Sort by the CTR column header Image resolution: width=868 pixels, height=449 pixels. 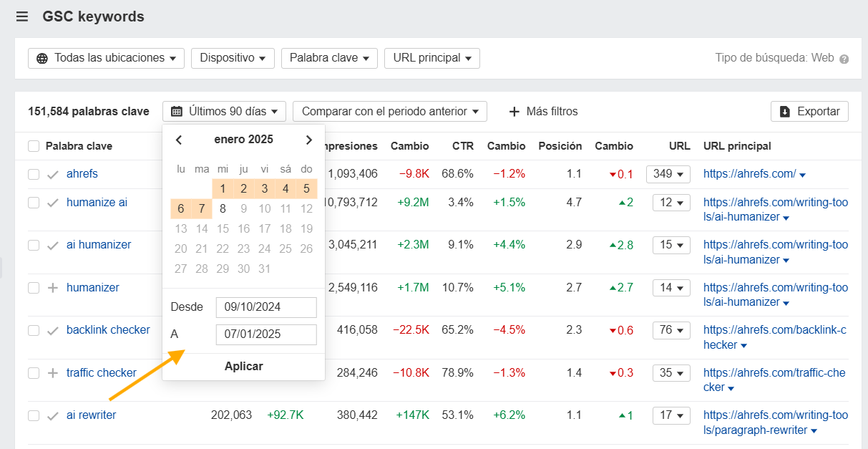[463, 146]
